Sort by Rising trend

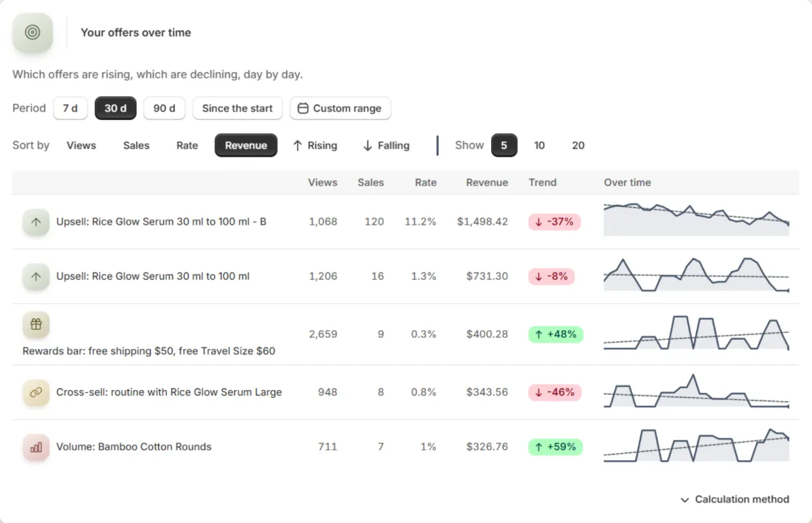point(315,146)
